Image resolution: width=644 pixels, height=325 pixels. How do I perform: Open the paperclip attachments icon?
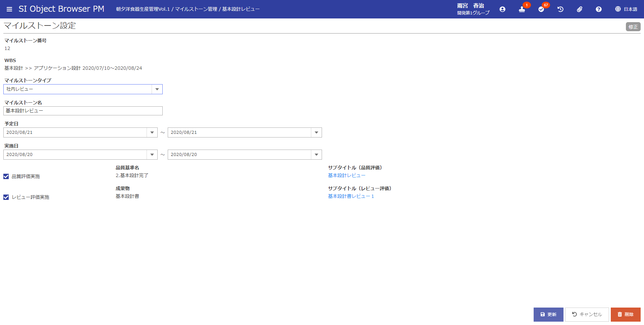click(x=579, y=9)
